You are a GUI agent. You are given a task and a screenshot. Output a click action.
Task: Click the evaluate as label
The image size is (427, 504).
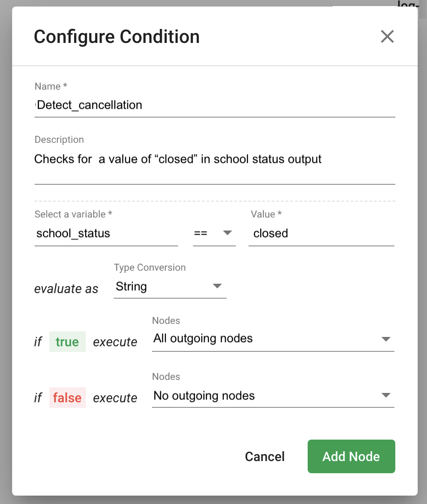coord(66,289)
